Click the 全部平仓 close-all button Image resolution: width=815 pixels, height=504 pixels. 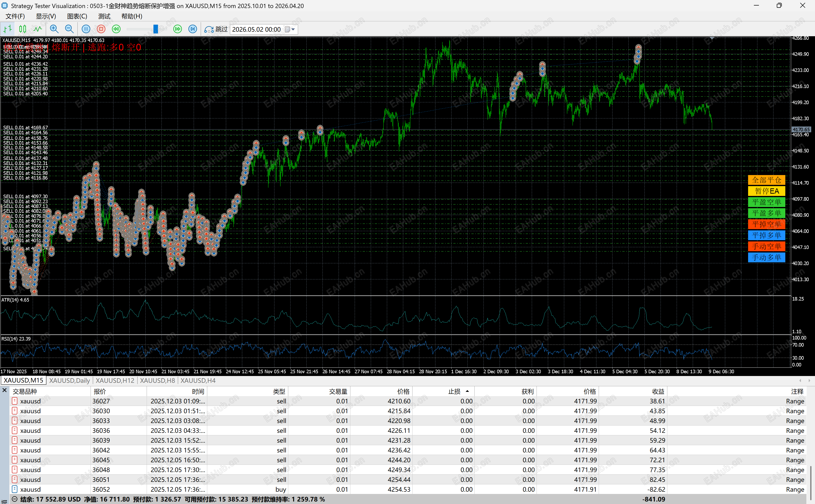766,180
